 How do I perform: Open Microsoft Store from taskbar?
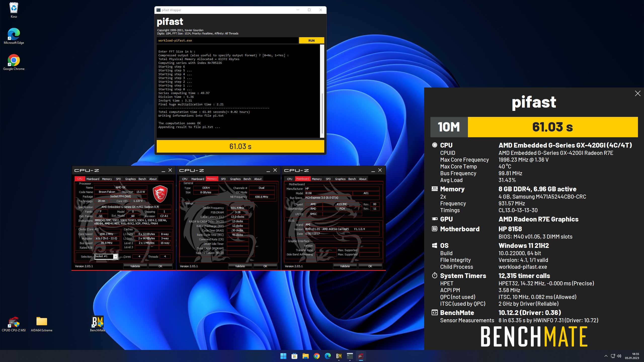pos(294,356)
